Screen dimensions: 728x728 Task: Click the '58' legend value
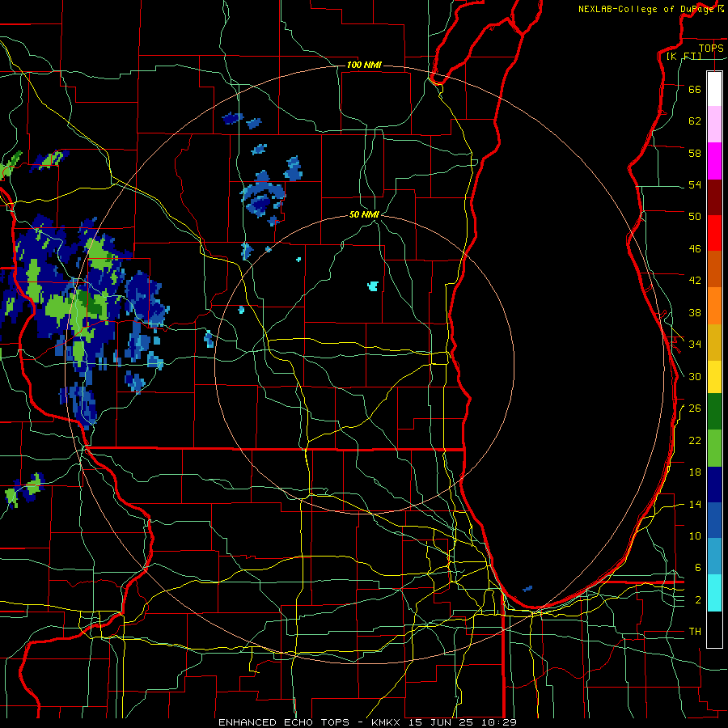point(695,153)
